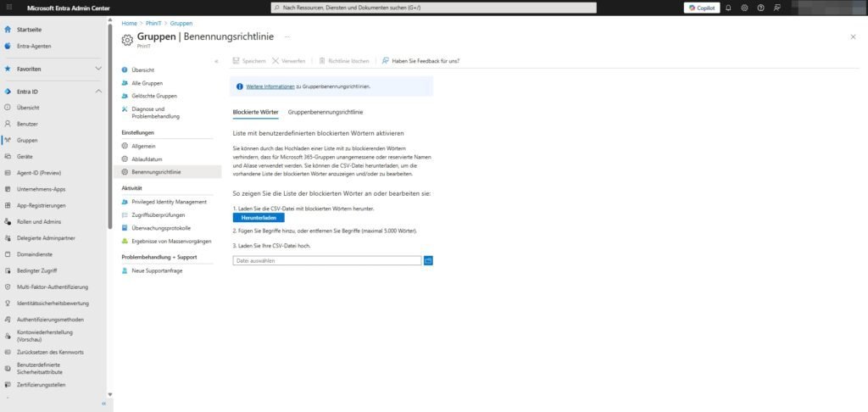Image resolution: width=868 pixels, height=412 pixels.
Task: Open the Weitere Informationen link
Action: point(270,86)
